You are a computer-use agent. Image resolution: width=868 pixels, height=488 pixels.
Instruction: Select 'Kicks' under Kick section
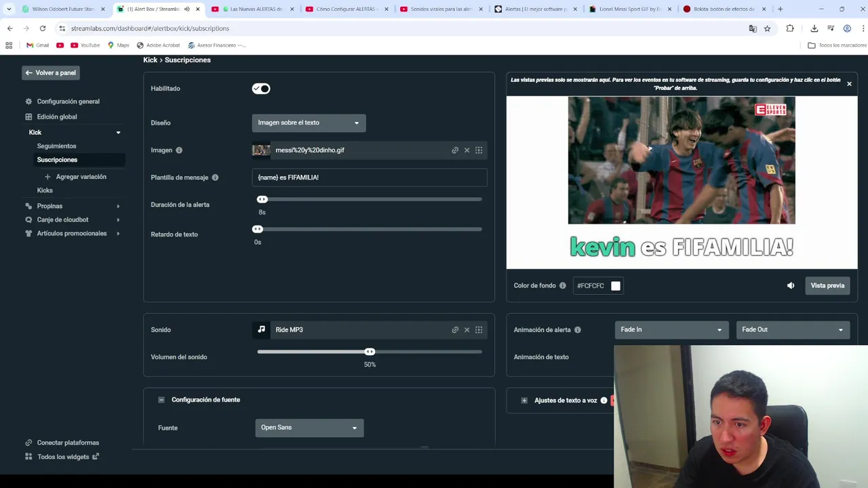coord(45,190)
